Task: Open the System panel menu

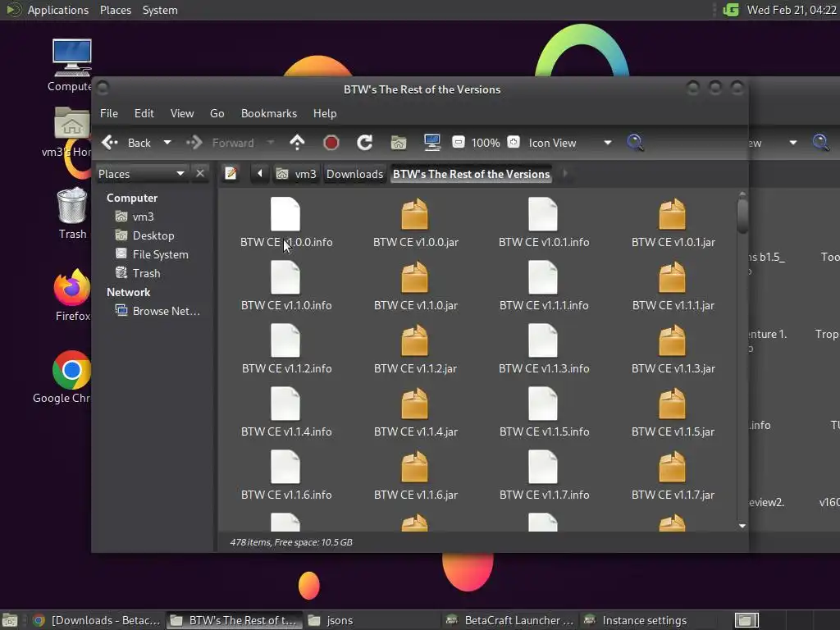Action: point(160,10)
